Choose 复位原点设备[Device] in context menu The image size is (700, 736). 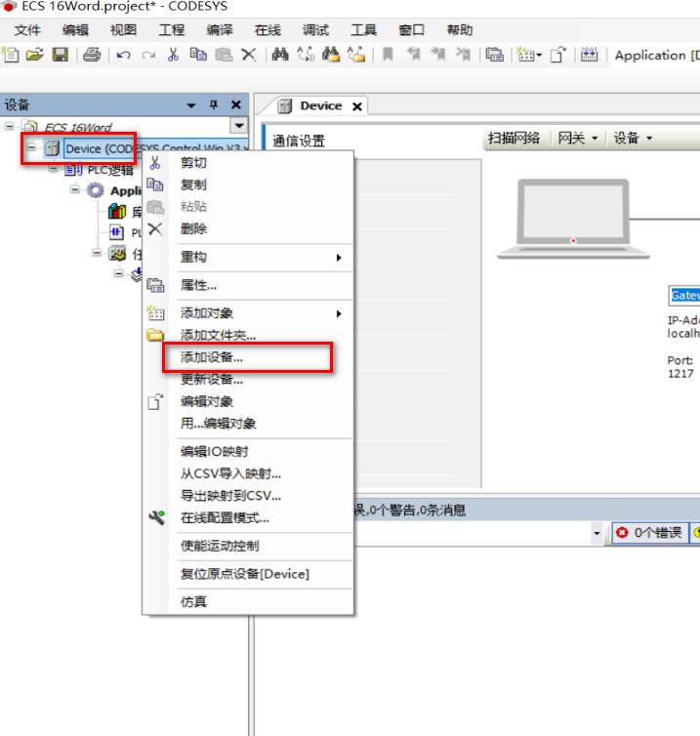point(248,574)
